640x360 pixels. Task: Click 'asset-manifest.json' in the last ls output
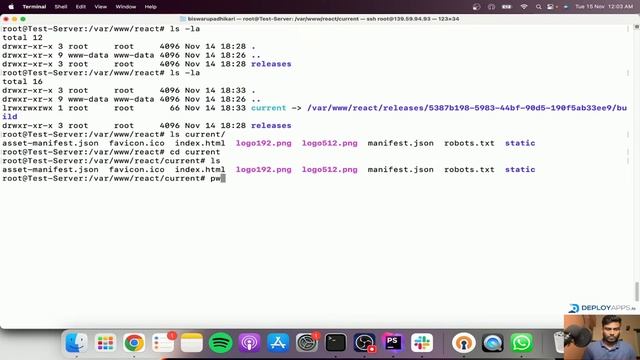[x=50, y=169]
